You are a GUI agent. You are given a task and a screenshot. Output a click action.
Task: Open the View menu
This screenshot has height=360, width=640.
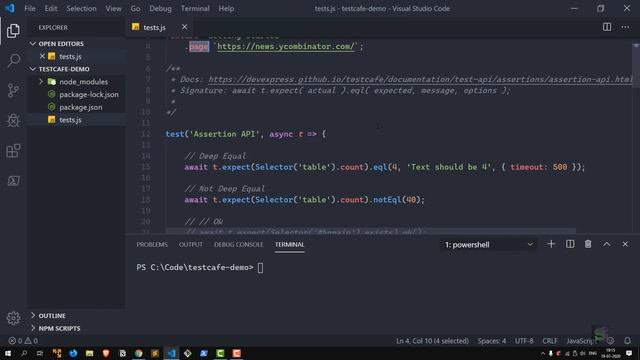pyautogui.click(x=113, y=8)
